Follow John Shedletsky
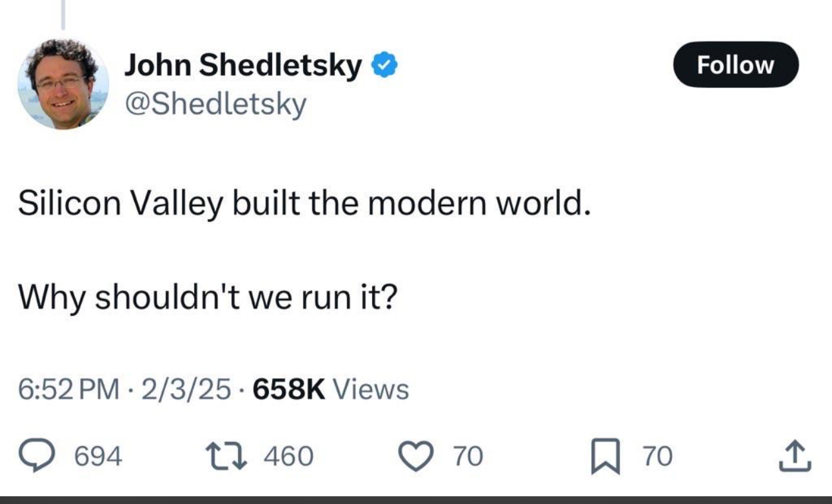832x504 pixels. 736,64
